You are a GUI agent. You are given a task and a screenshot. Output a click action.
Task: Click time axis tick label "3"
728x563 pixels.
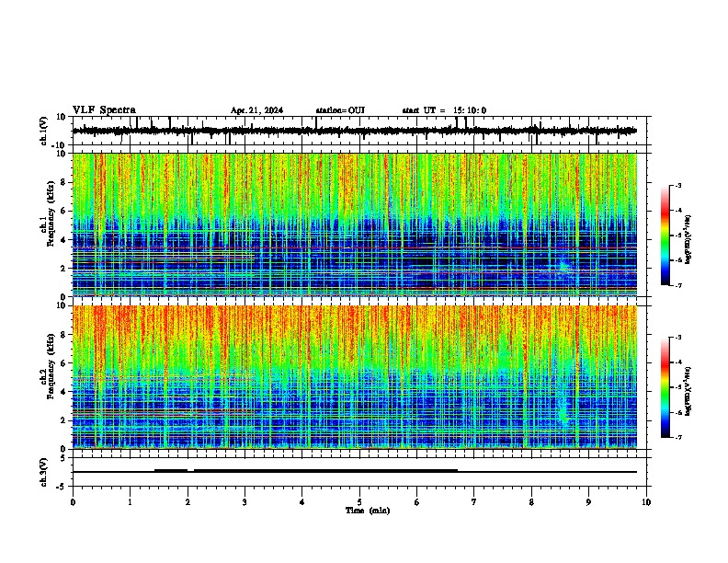[245, 502]
